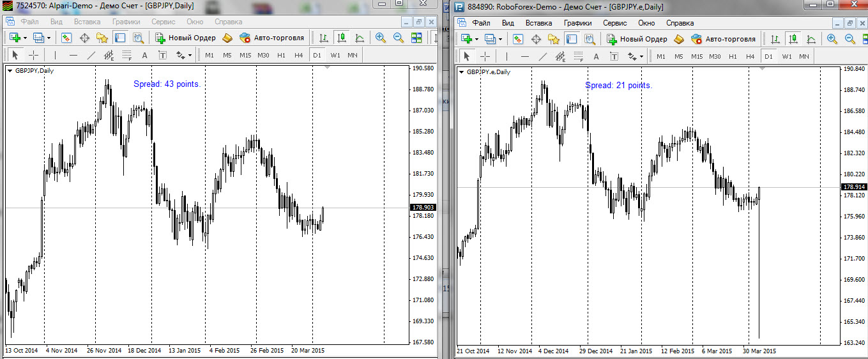This screenshot has width=868, height=359.
Task: Draw horizontal line in Alpari window
Action: [x=73, y=55]
